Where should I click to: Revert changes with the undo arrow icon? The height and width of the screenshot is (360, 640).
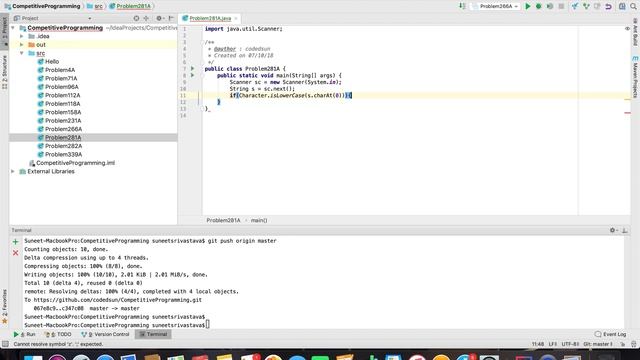tap(608, 6)
